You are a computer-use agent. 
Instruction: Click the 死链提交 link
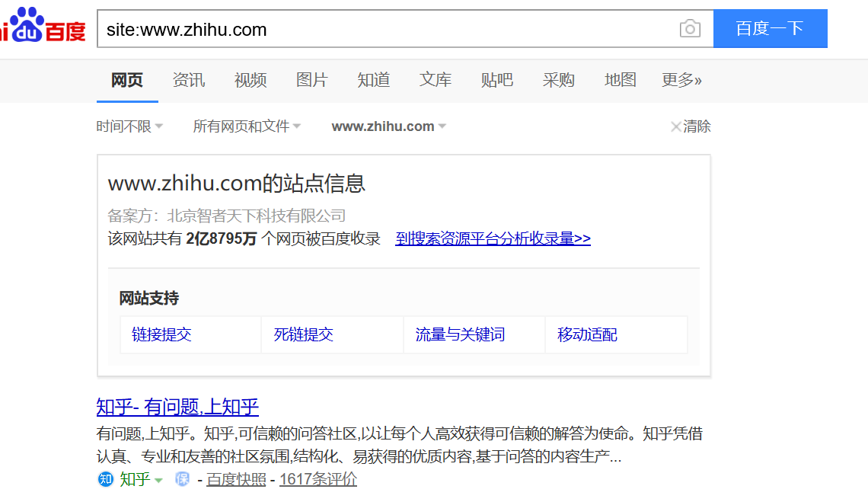(x=303, y=334)
